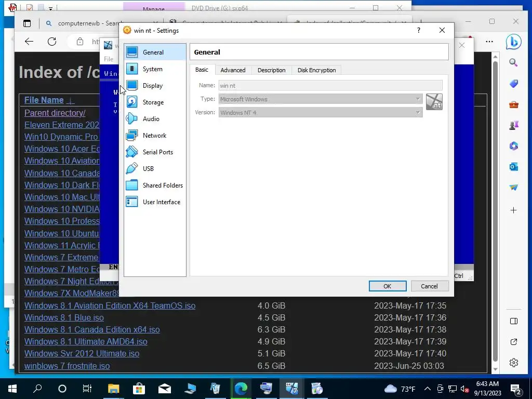Open the paper plane Drop icon in Edge sidebar
The height and width of the screenshot is (399, 532).
coord(514,187)
